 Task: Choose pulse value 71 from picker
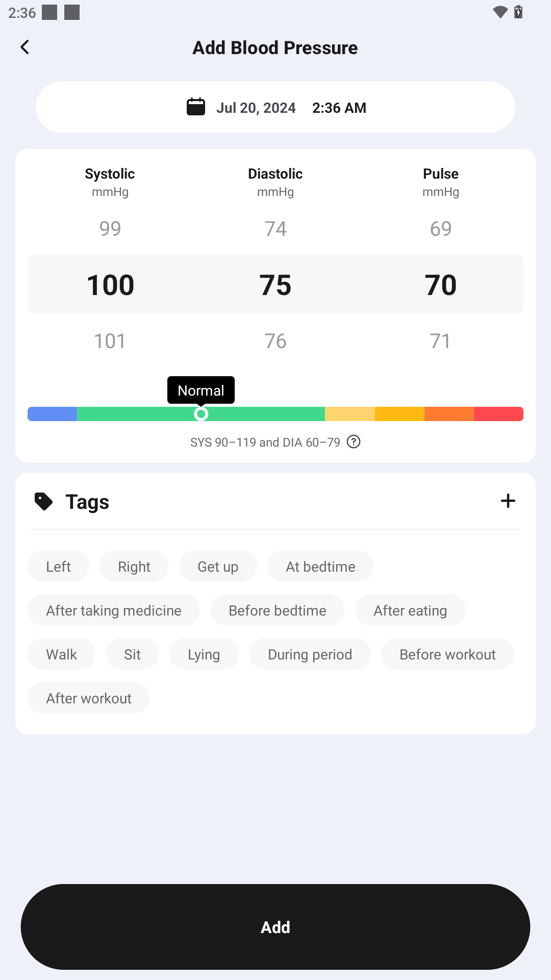click(440, 340)
